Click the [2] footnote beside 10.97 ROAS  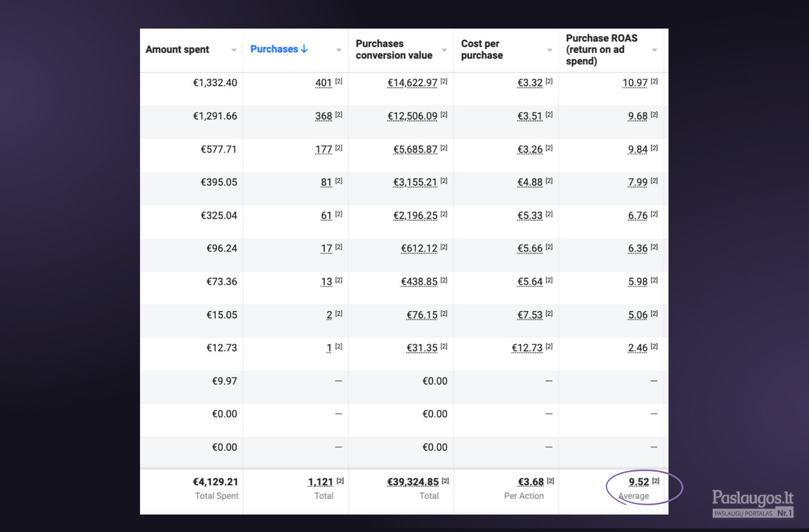pos(654,81)
